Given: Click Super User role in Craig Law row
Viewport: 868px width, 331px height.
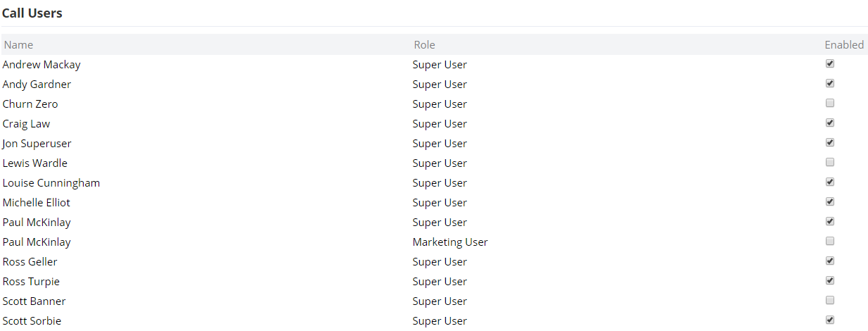Looking at the screenshot, I should (440, 124).
